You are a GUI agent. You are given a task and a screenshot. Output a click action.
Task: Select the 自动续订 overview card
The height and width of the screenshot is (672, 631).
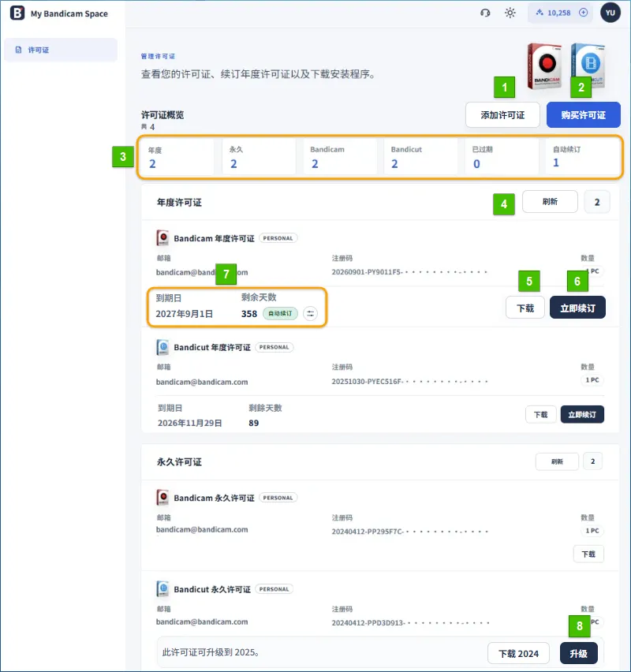(x=582, y=157)
